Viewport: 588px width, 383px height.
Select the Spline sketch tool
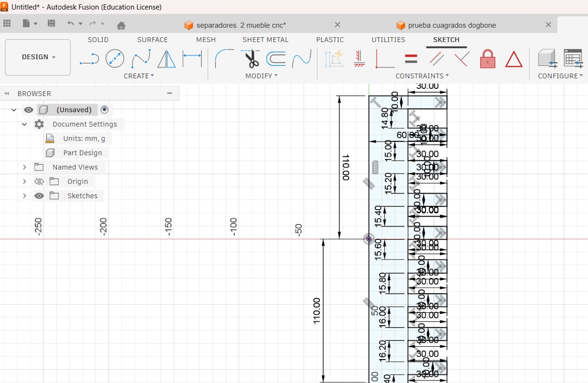tap(141, 59)
